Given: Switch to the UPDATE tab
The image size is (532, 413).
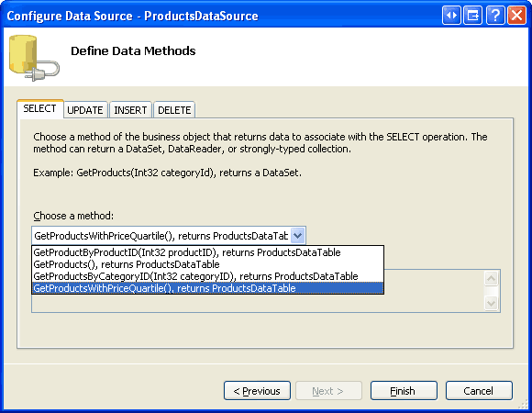Looking at the screenshot, I should coord(85,110).
